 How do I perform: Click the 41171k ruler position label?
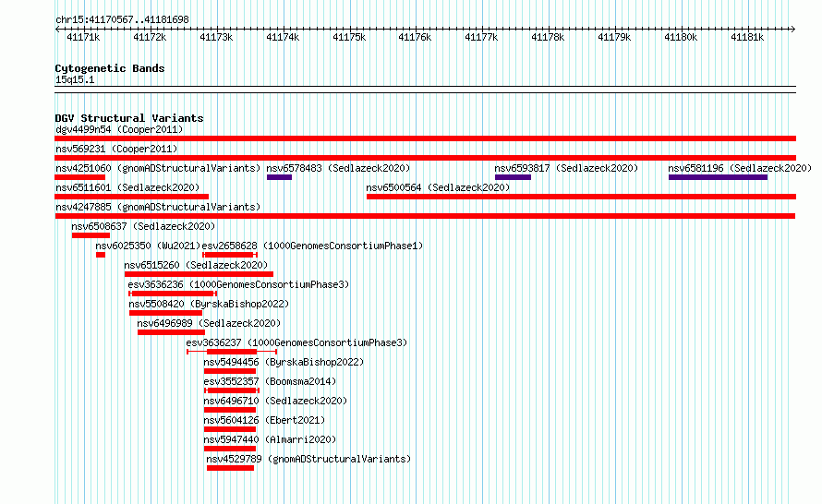pos(83,37)
